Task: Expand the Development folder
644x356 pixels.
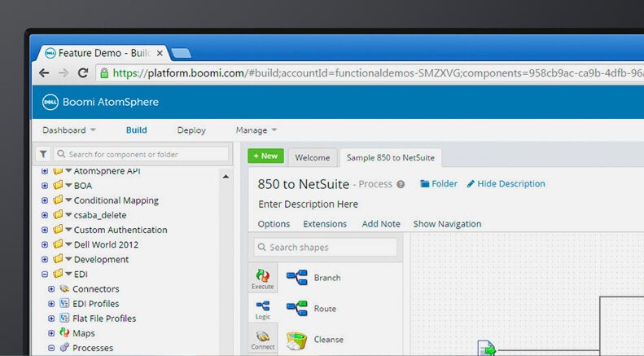Action: [45, 260]
